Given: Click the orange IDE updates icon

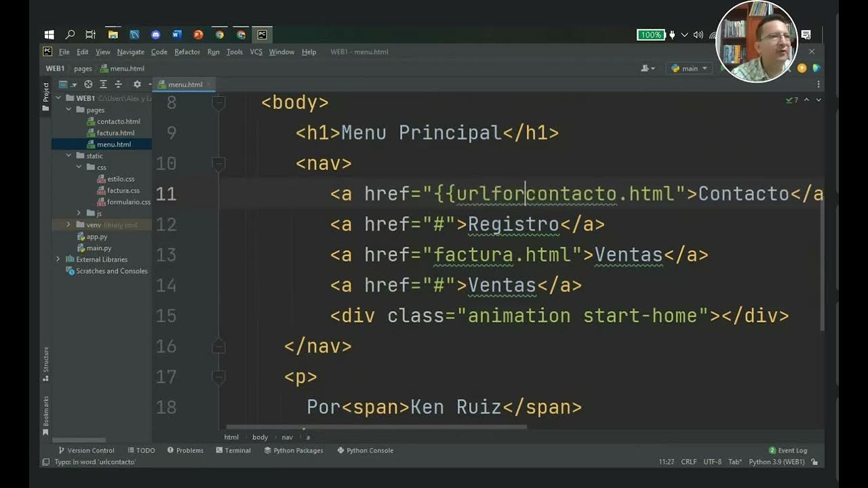Looking at the screenshot, I should tap(802, 68).
